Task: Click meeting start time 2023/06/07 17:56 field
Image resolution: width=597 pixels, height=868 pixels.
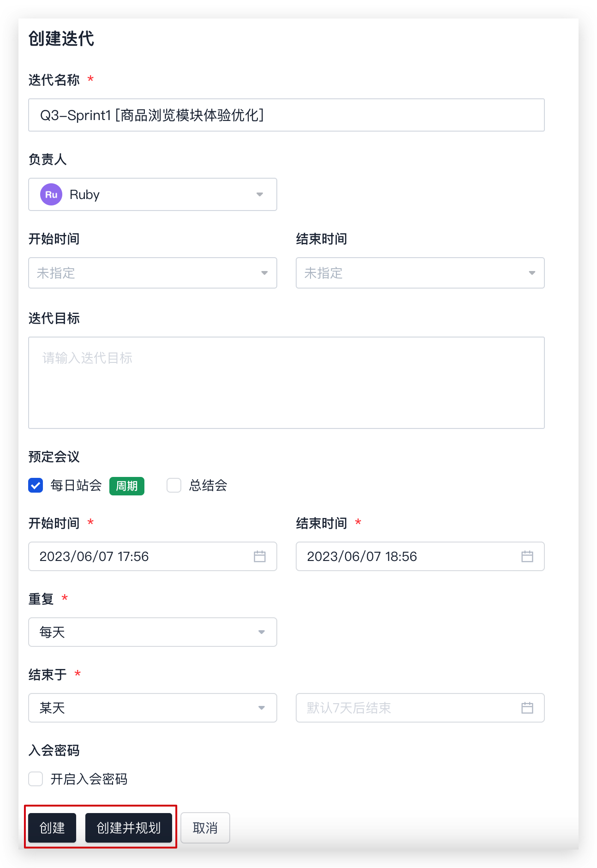Action: click(x=153, y=556)
